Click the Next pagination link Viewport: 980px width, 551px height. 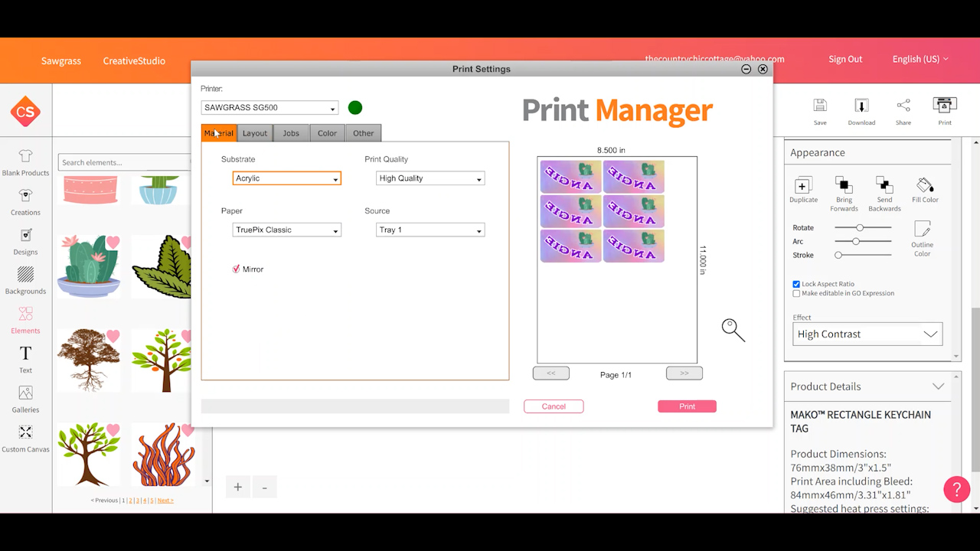165,500
